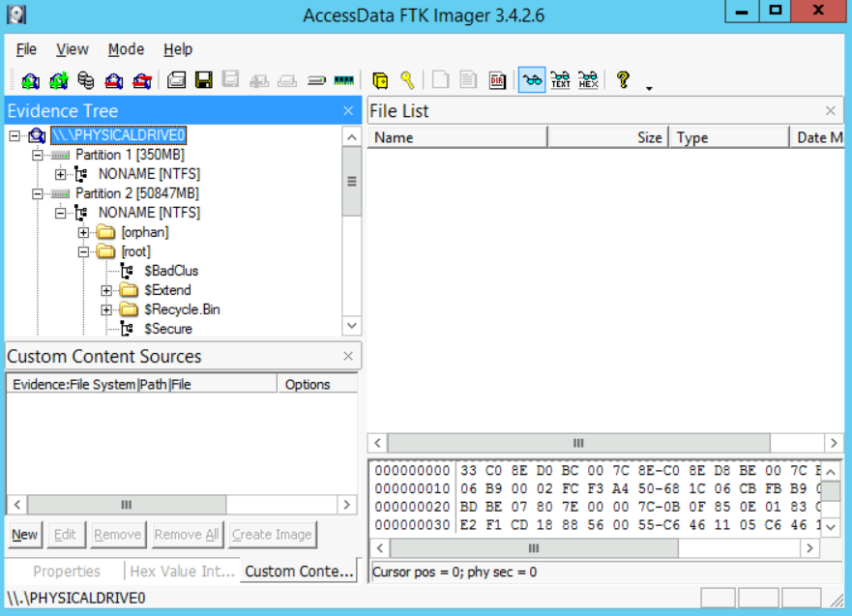Viewport: 852px width, 616px height.
Task: Click the hex viewer vertical scroll down arrow
Action: click(x=831, y=526)
